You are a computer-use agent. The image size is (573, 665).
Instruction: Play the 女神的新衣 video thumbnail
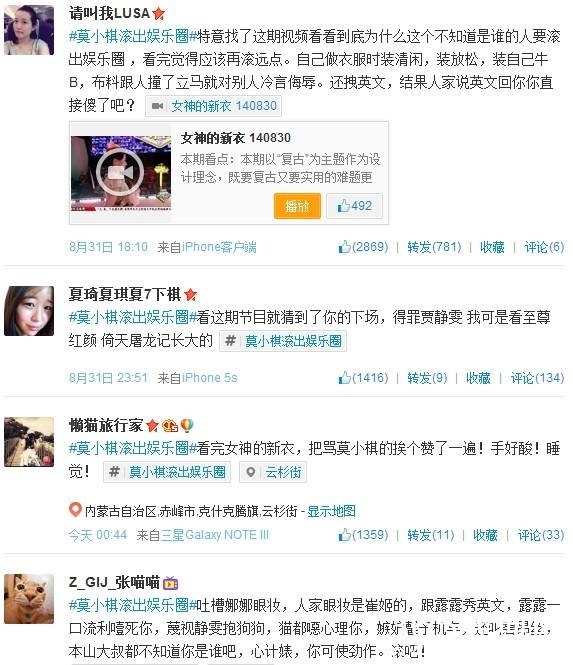click(121, 173)
